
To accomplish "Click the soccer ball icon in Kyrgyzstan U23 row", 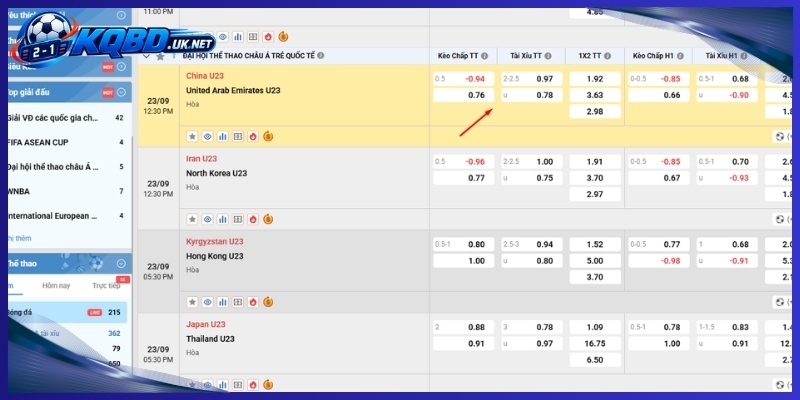I will point(780,302).
